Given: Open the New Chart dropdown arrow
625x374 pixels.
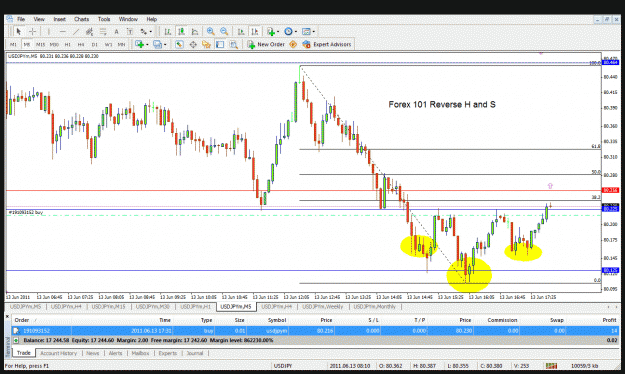Looking at the screenshot, I should point(147,44).
